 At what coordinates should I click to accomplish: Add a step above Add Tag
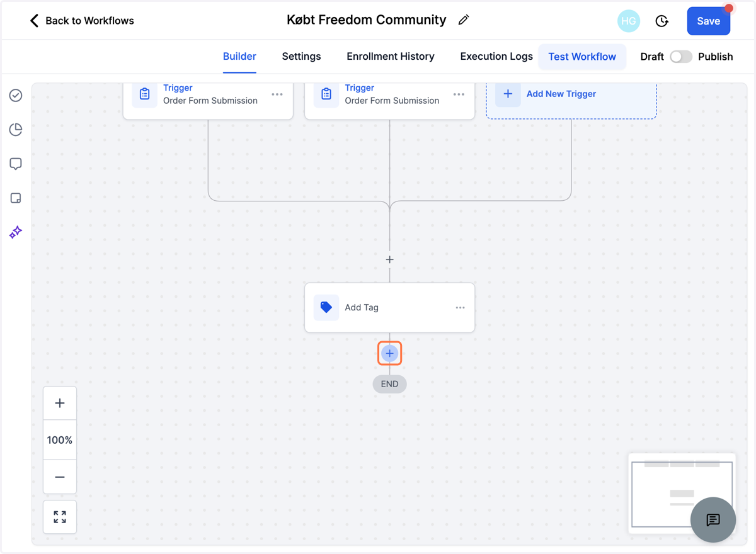point(389,259)
